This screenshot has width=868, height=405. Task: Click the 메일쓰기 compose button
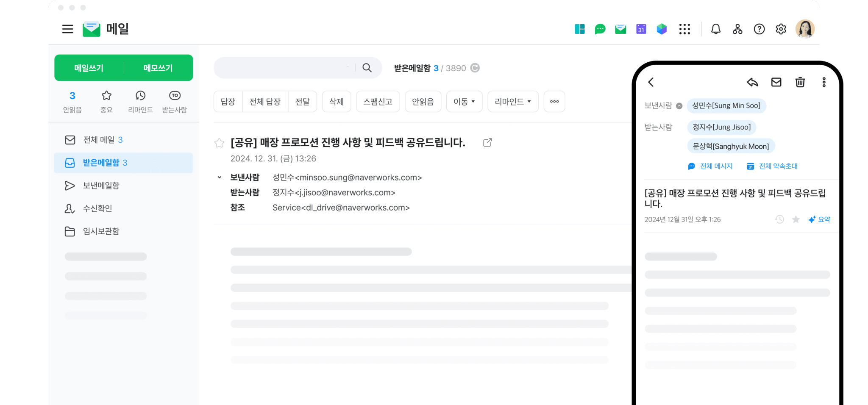(x=88, y=67)
